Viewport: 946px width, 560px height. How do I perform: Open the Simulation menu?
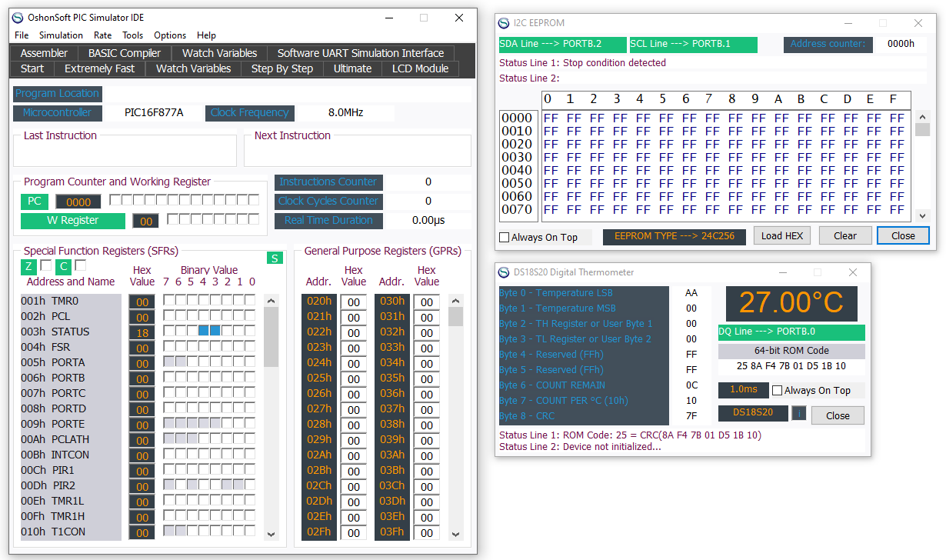(61, 35)
